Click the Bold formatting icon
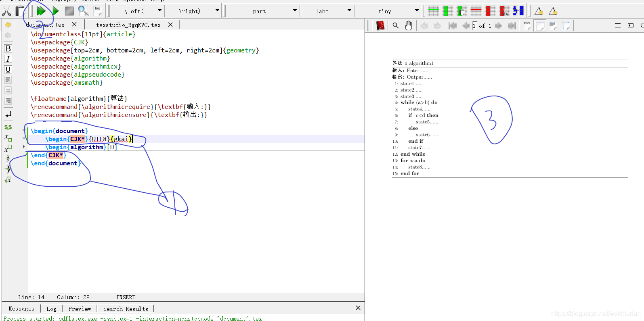This screenshot has width=644, height=321. 8,48
